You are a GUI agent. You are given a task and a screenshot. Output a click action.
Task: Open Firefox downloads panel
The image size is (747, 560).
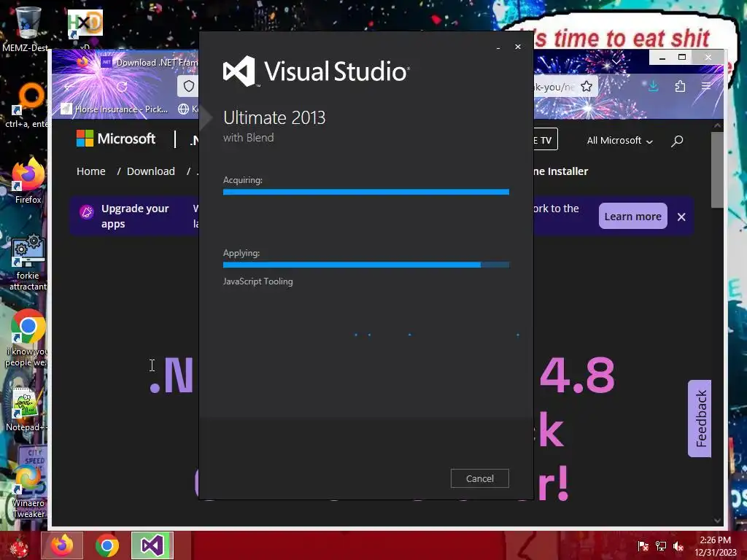[x=653, y=86]
